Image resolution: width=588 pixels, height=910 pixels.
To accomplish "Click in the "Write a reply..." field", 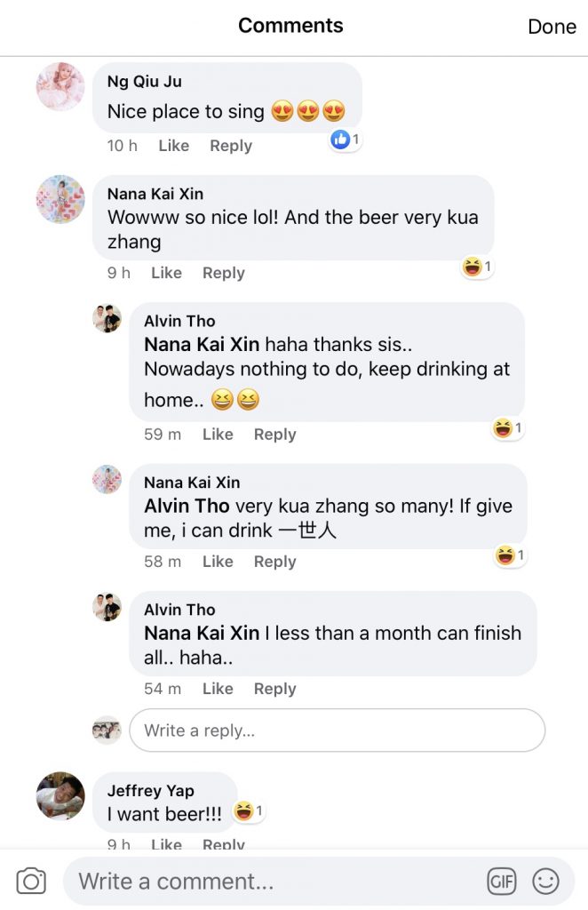I will [337, 730].
